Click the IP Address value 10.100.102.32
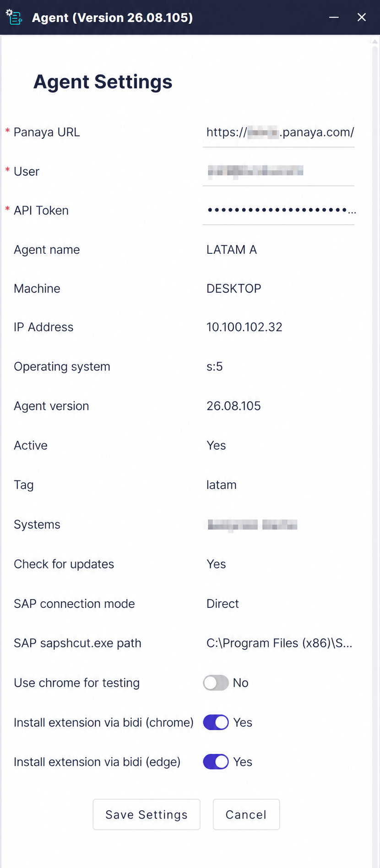380x868 pixels. pos(244,327)
